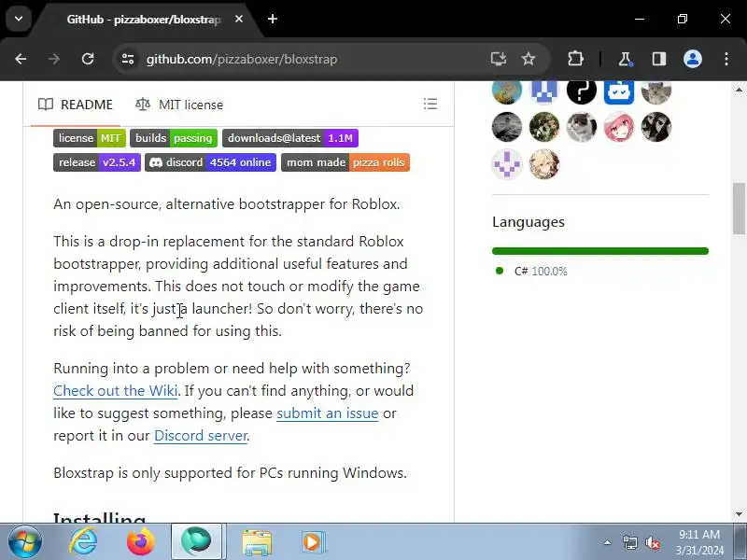Click the builds passing badge
747x560 pixels.
174,138
